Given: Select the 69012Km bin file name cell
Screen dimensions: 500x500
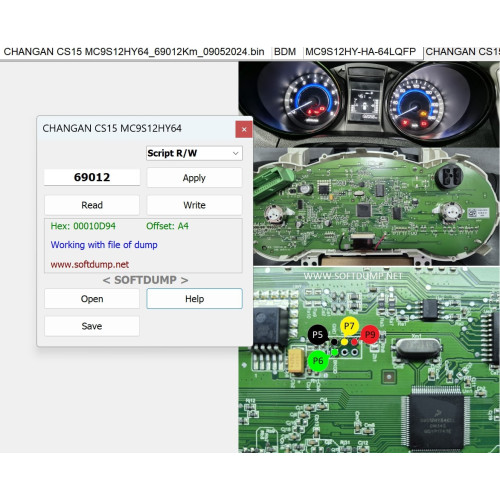Looking at the screenshot, I should (x=134, y=52).
